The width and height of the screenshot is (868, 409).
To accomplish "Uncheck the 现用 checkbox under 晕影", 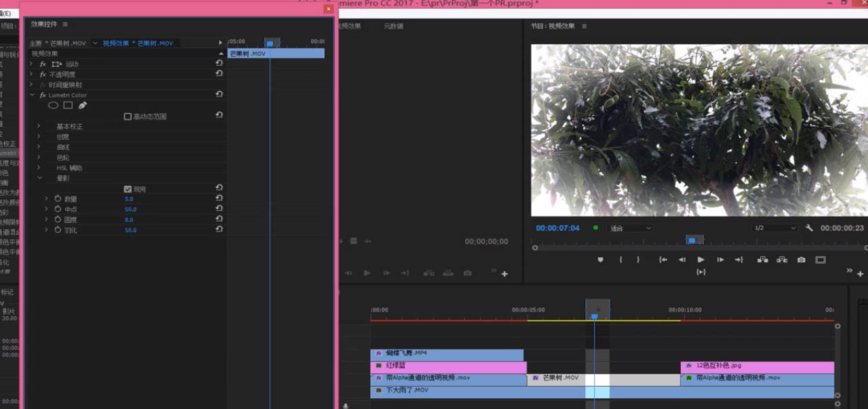I will (127, 189).
